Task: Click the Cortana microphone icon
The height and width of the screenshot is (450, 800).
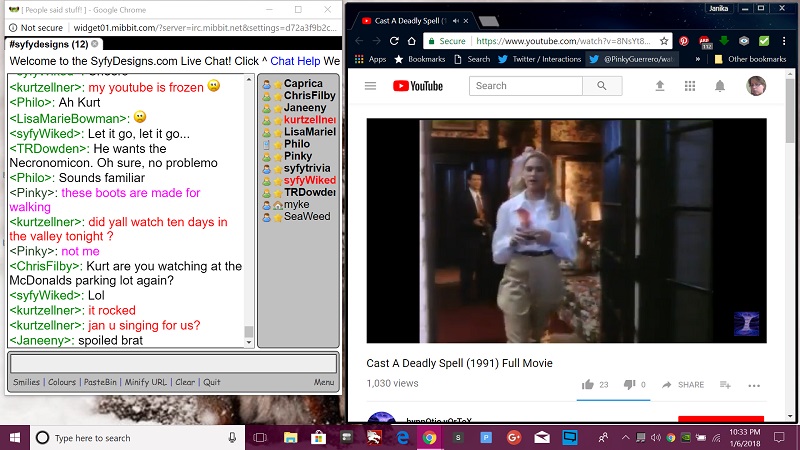Action: tap(232, 438)
